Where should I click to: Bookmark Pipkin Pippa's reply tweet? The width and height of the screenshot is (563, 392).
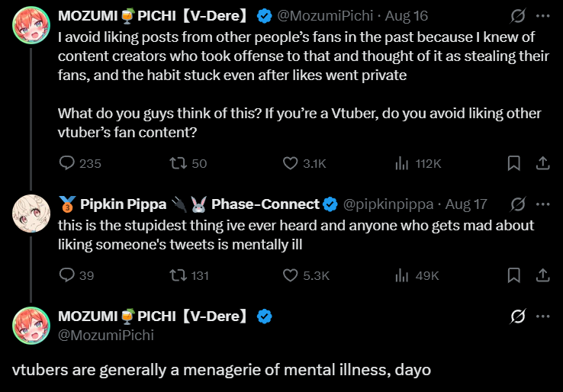(x=514, y=275)
